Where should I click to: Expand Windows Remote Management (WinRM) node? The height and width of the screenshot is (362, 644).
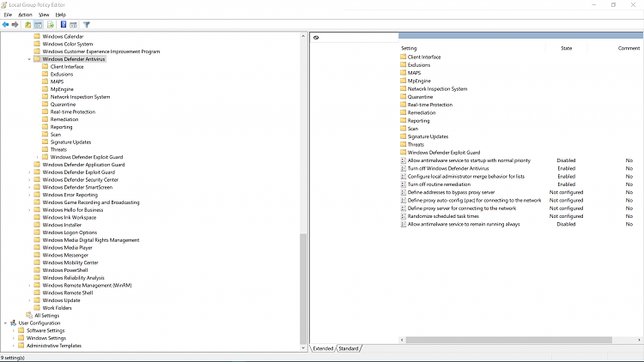[x=29, y=286]
